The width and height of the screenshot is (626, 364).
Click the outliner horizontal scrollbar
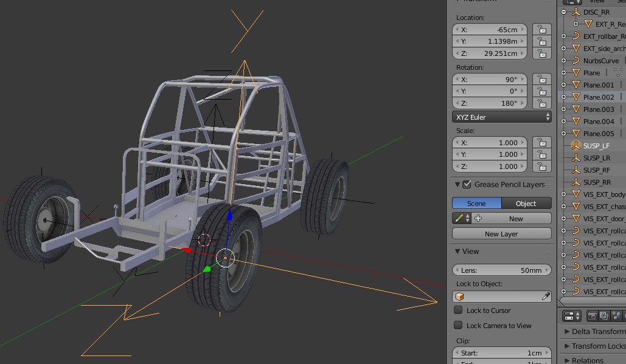pyautogui.click(x=593, y=302)
